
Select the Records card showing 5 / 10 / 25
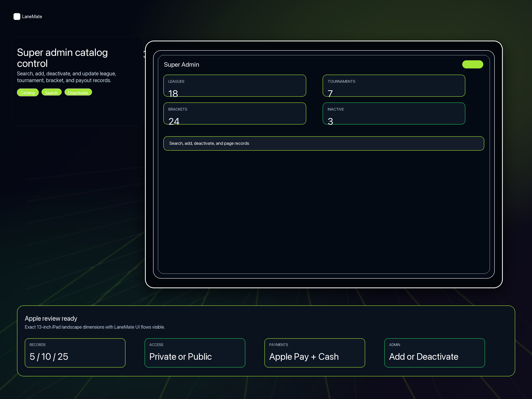click(75, 353)
